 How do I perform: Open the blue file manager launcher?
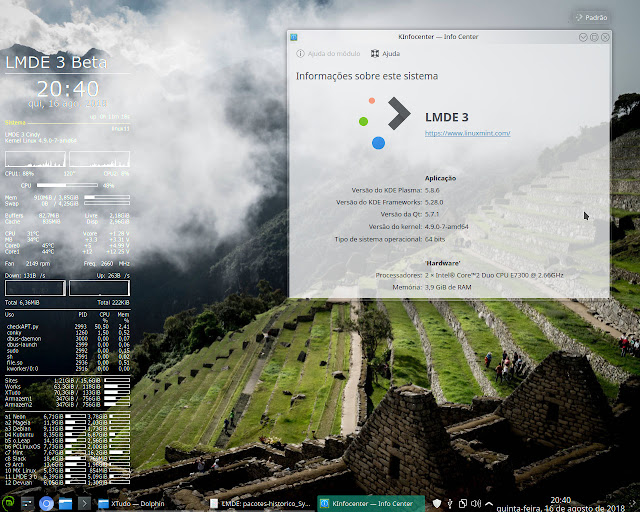click(x=65, y=503)
